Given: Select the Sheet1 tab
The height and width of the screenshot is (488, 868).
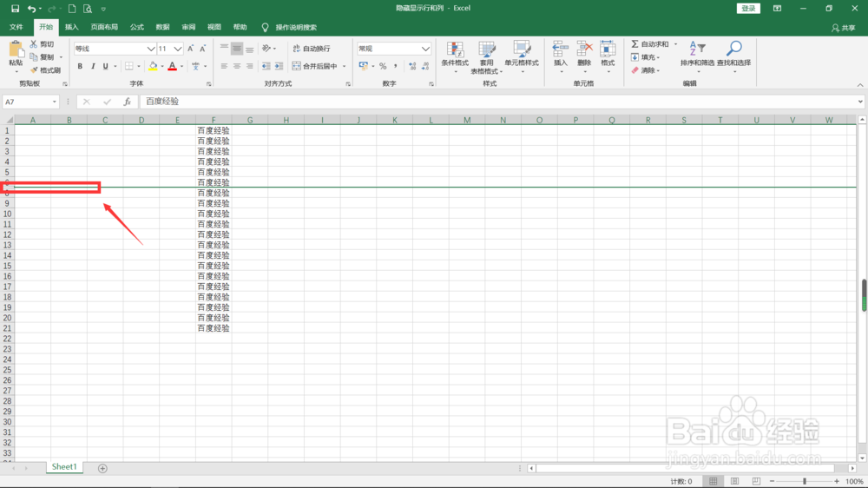Looking at the screenshot, I should tap(64, 467).
